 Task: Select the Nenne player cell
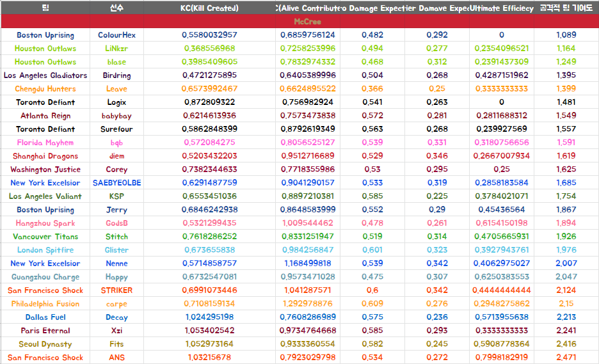(116, 263)
